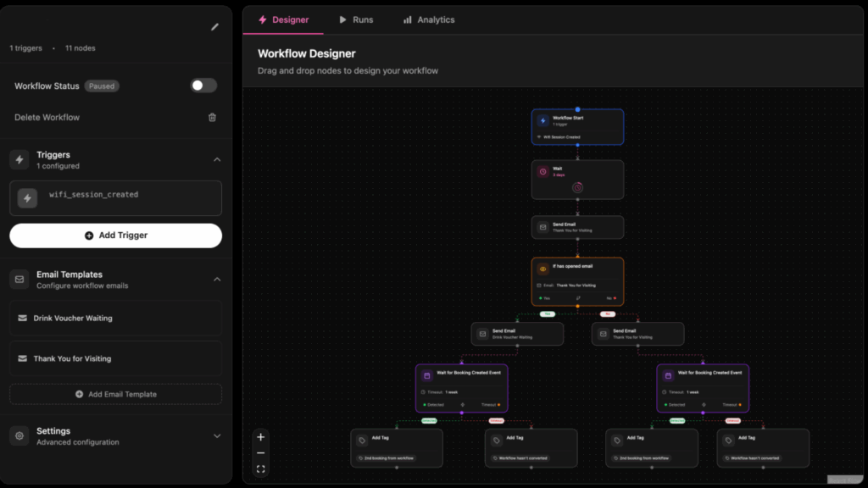The height and width of the screenshot is (488, 868).
Task: Select envelope icon of Send Email node on No branch
Action: click(x=604, y=334)
